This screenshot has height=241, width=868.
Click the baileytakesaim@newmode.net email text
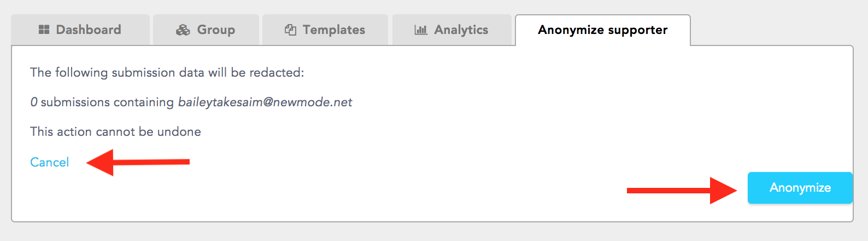(265, 102)
